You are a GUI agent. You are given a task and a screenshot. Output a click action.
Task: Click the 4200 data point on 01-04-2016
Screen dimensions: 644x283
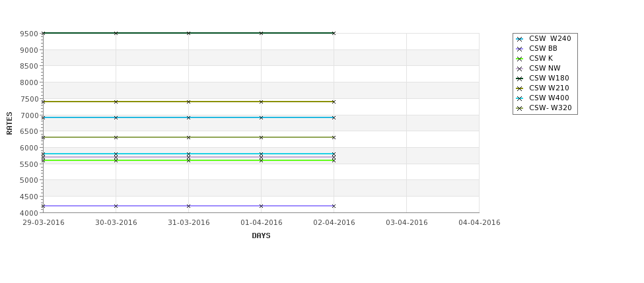point(261,206)
